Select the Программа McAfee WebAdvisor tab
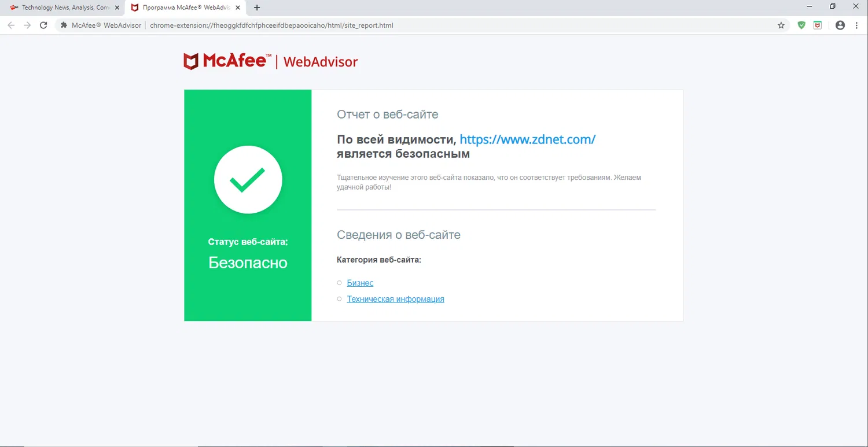 pos(186,8)
